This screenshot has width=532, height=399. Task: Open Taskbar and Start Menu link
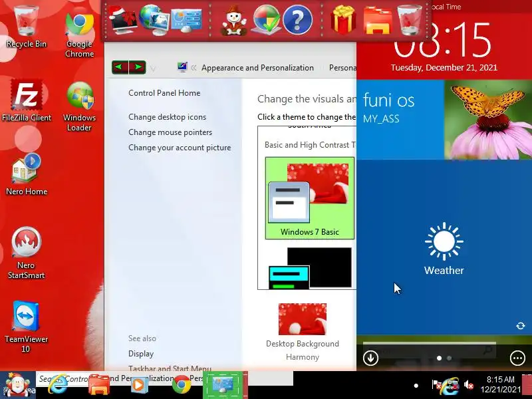coord(170,368)
